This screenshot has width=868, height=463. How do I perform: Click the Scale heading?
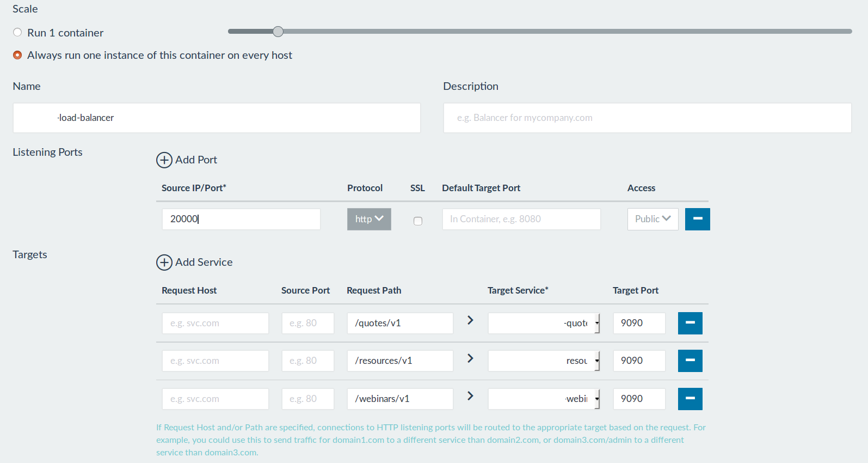[x=25, y=9]
